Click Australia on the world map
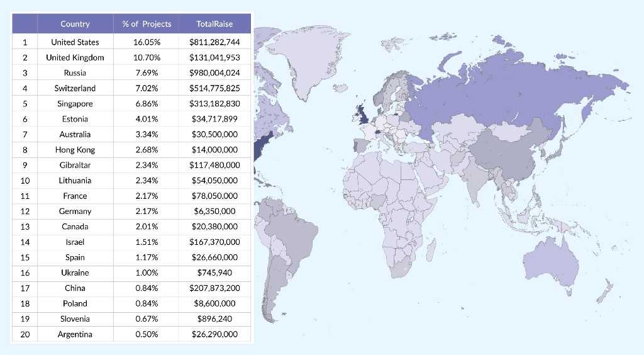Image resolution: width=644 pixels, height=355 pixels. 550,263
